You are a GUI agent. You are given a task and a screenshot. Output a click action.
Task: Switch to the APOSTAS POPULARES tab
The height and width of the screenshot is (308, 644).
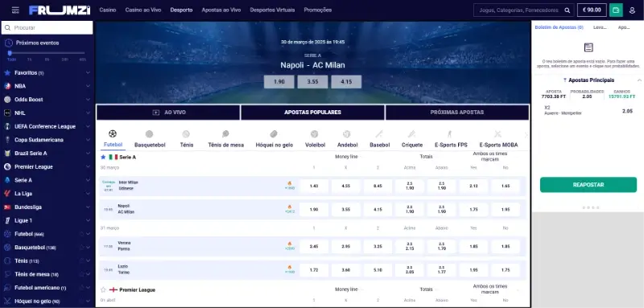coord(312,113)
